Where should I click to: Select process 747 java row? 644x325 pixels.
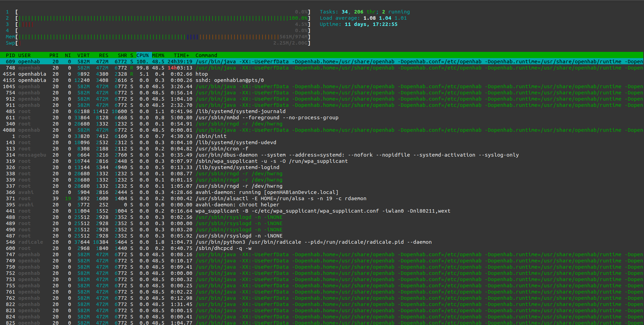click(x=322, y=254)
